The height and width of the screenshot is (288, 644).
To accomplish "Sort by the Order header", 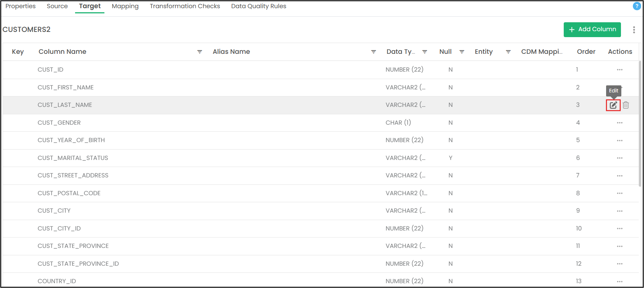I will [586, 52].
